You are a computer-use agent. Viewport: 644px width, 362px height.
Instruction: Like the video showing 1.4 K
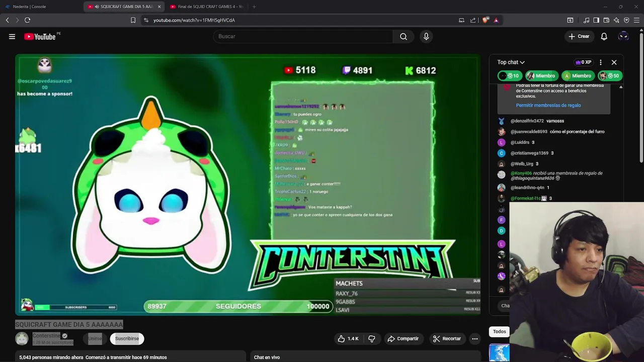348,339
